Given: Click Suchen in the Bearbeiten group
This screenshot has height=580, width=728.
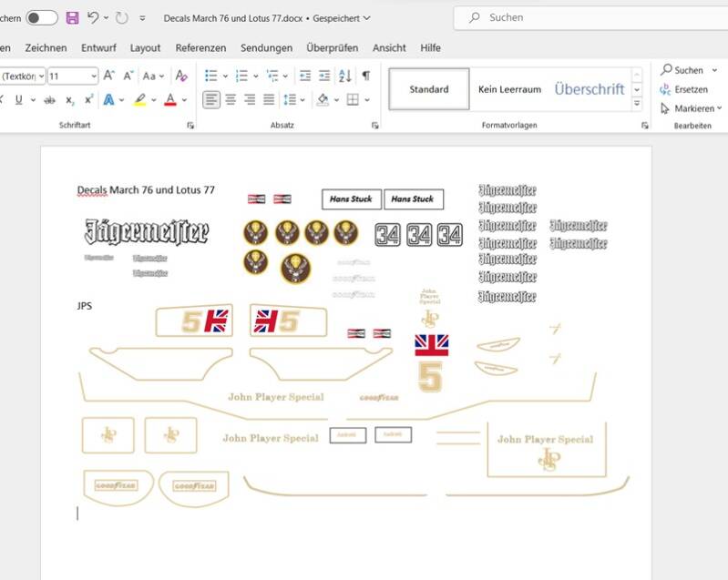Looking at the screenshot, I should tap(689, 70).
